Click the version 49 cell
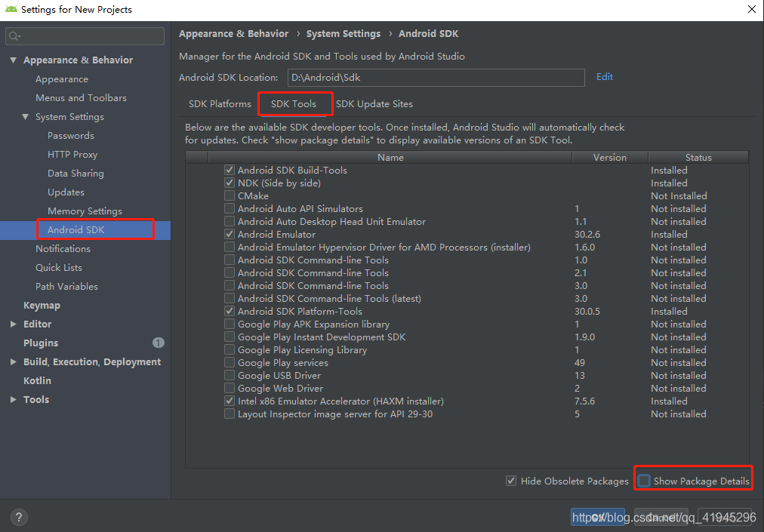 [x=579, y=362]
